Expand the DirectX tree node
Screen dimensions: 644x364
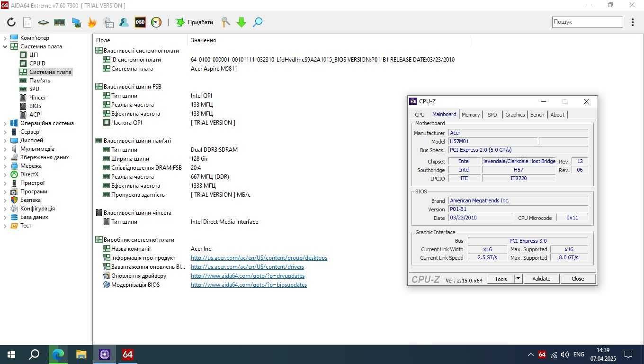tap(5, 174)
